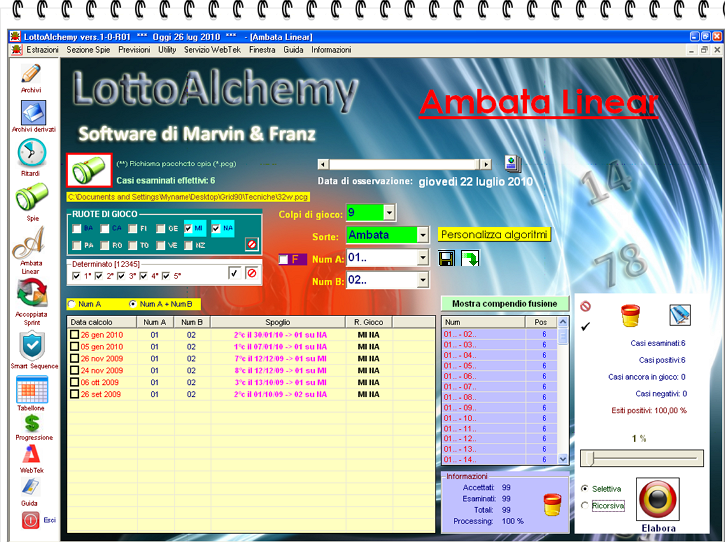725x542 pixels.
Task: Open the Sezione Spie menu
Action: [x=88, y=50]
